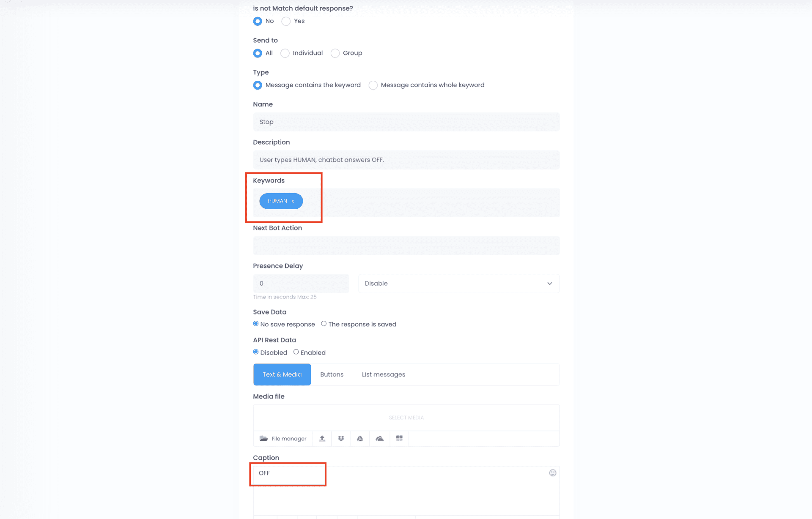Select Yes for Match default response
Screen dimensions: 812x519
click(286, 21)
